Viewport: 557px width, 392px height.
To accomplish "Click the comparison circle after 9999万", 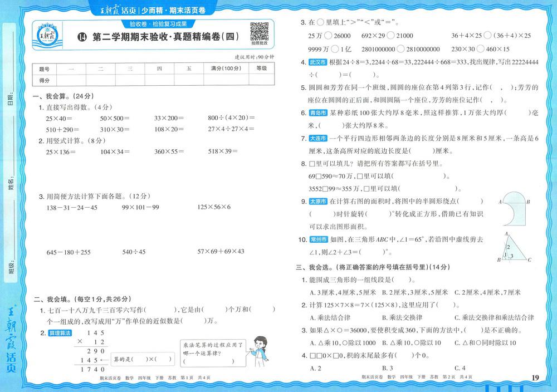I will coord(335,49).
